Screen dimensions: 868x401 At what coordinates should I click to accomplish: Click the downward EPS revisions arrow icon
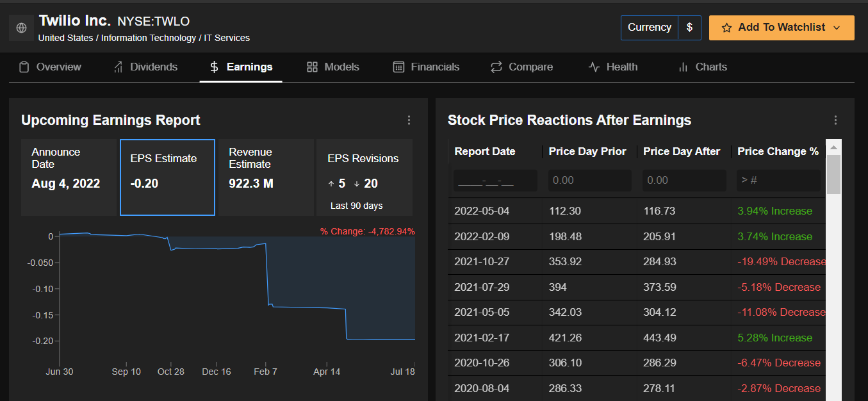357,184
